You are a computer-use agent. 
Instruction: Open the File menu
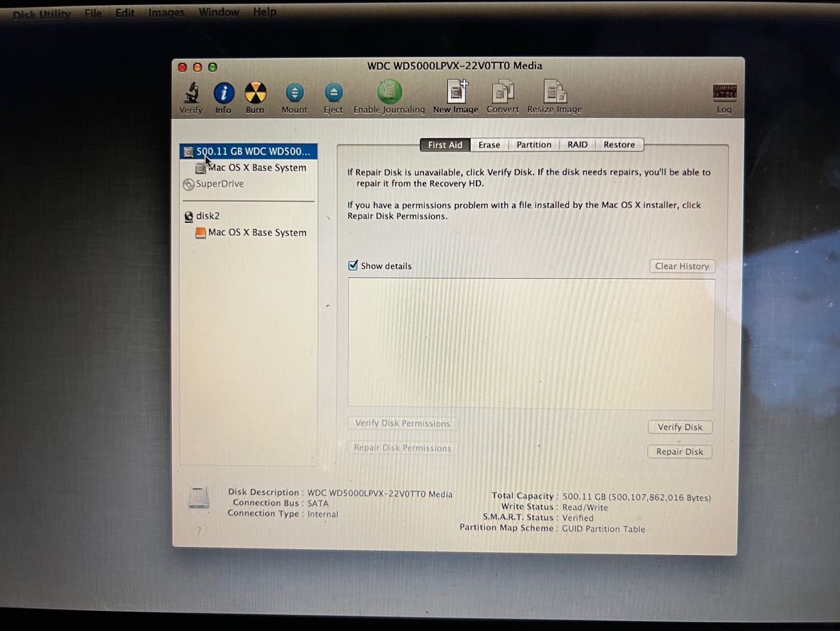pyautogui.click(x=93, y=13)
